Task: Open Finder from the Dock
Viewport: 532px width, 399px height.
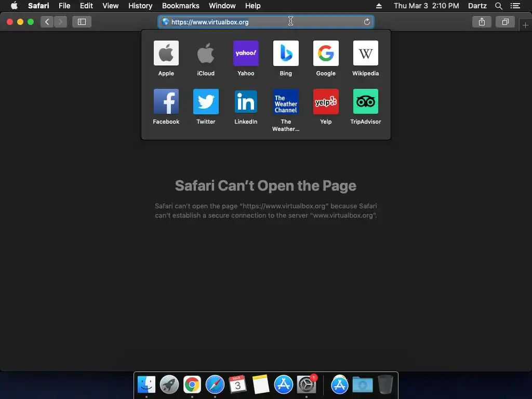Action: click(146, 385)
